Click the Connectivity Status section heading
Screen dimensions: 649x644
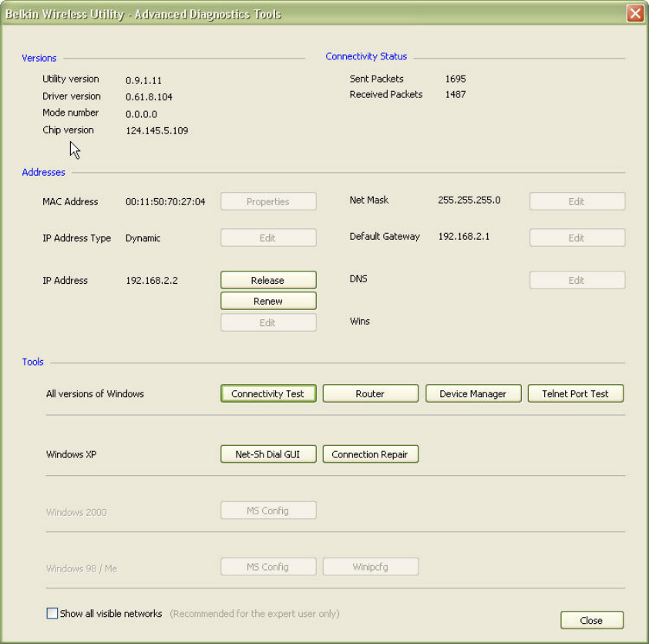point(366,56)
